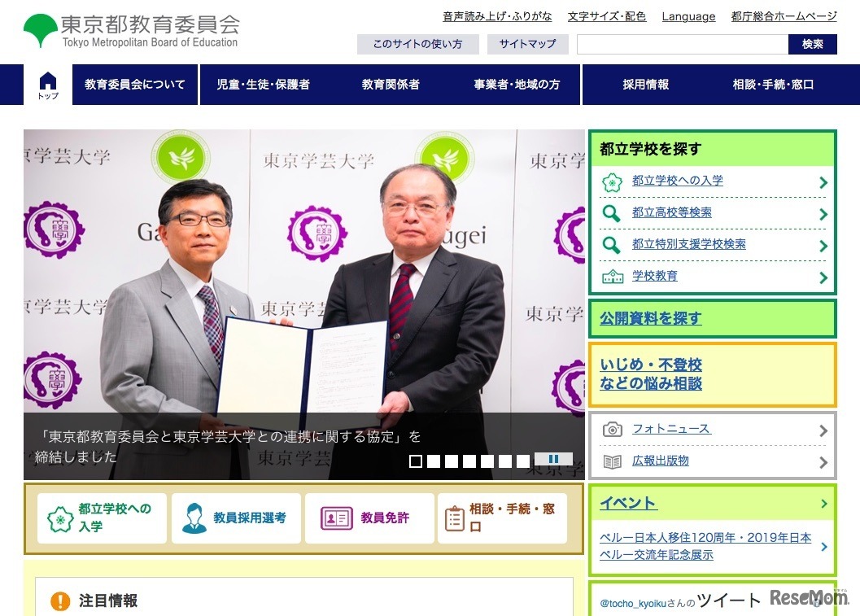Open the 公開資料を探す link
Image resolution: width=860 pixels, height=616 pixels.
pyautogui.click(x=650, y=319)
